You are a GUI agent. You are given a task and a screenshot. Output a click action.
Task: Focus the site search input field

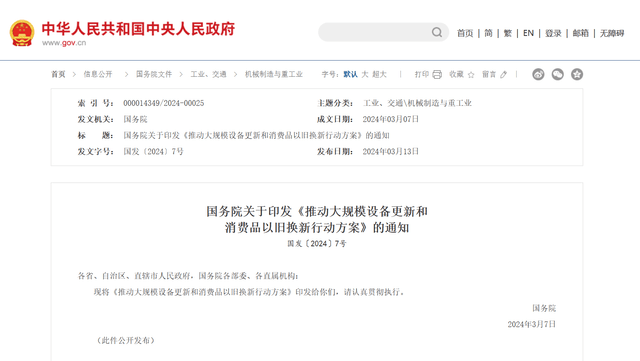[x=384, y=32]
